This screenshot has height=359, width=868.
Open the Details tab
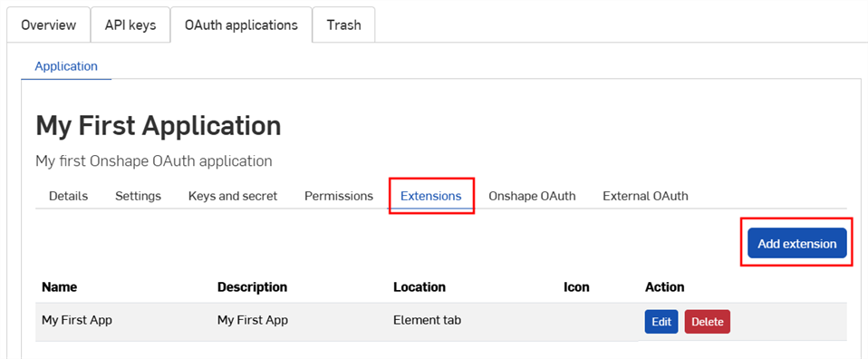pyautogui.click(x=69, y=196)
